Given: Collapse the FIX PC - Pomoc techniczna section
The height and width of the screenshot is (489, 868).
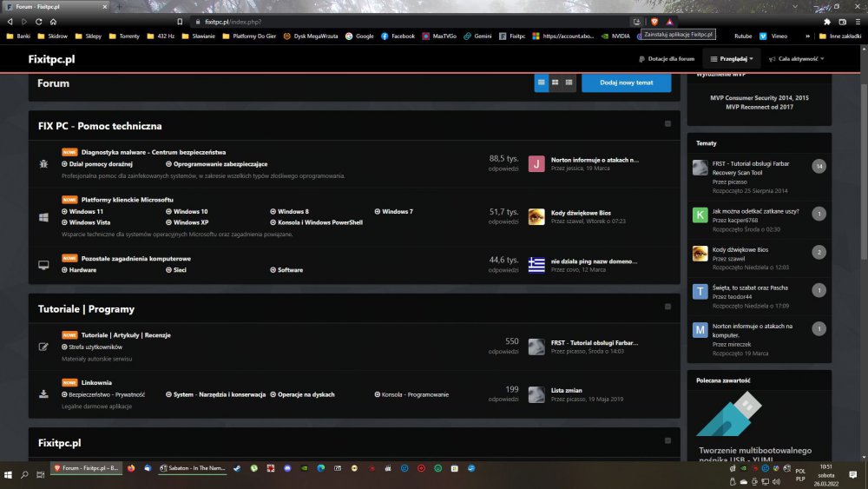Looking at the screenshot, I should click(667, 124).
